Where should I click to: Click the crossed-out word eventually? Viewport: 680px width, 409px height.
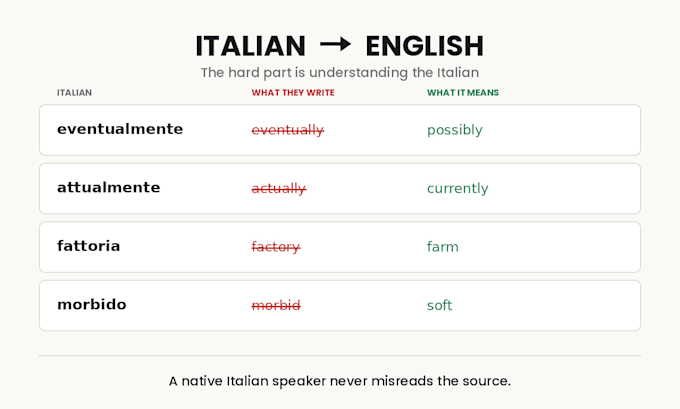[x=288, y=130]
